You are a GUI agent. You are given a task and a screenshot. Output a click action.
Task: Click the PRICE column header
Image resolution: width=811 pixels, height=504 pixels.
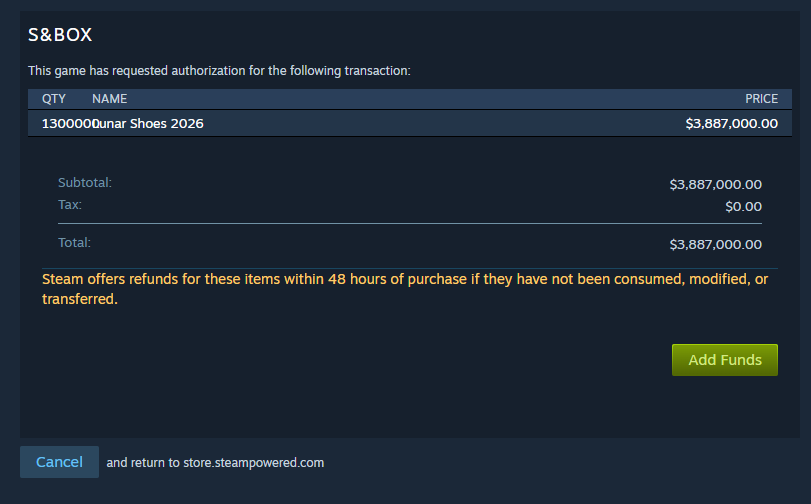(x=761, y=99)
